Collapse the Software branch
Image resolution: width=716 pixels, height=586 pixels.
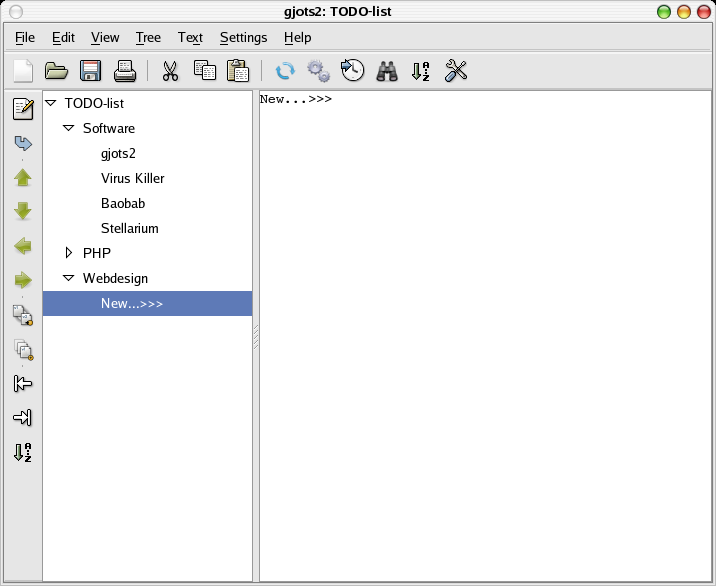point(68,128)
